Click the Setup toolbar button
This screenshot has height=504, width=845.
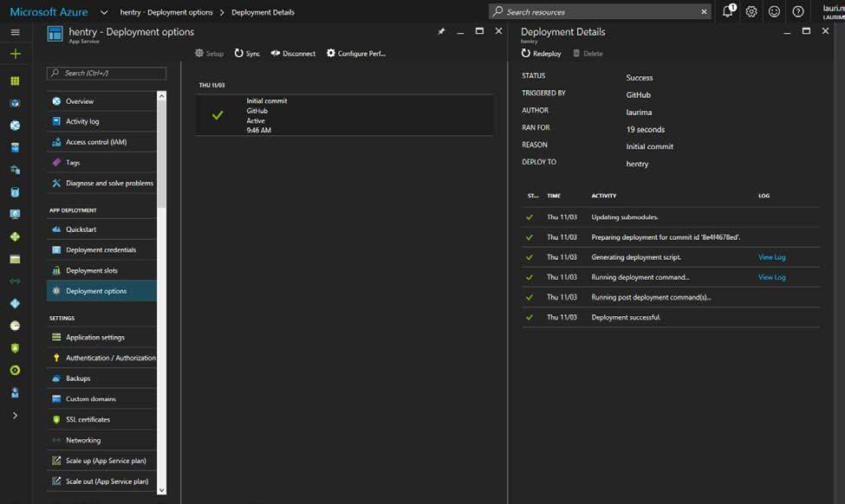[x=209, y=54]
